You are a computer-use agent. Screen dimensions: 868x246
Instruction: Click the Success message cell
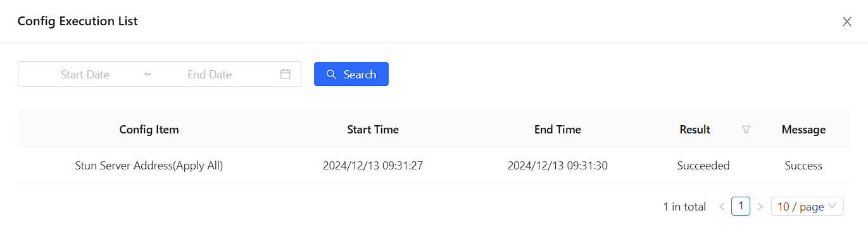point(803,166)
